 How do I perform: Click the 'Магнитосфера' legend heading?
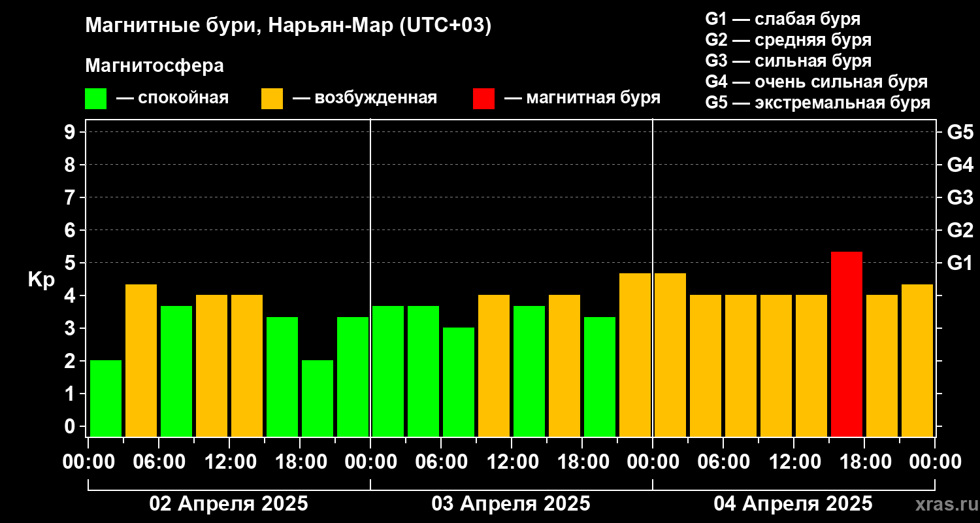[x=154, y=66]
